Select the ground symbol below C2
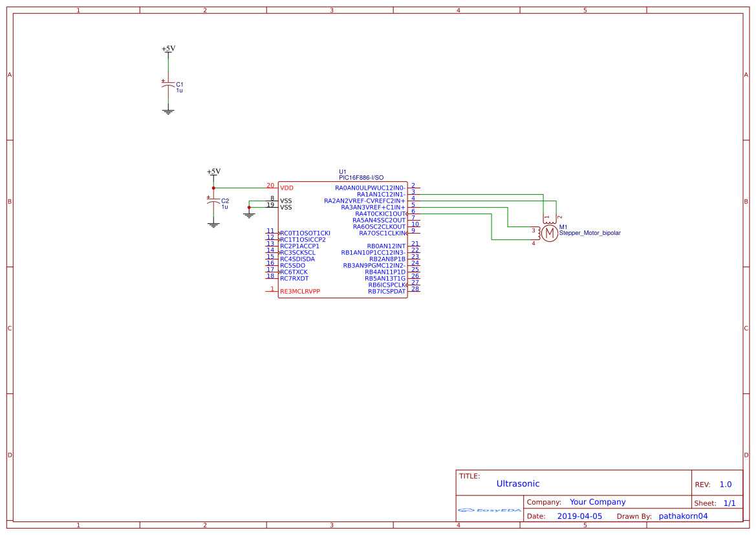Screen dimensions: 756x535 [x=213, y=224]
